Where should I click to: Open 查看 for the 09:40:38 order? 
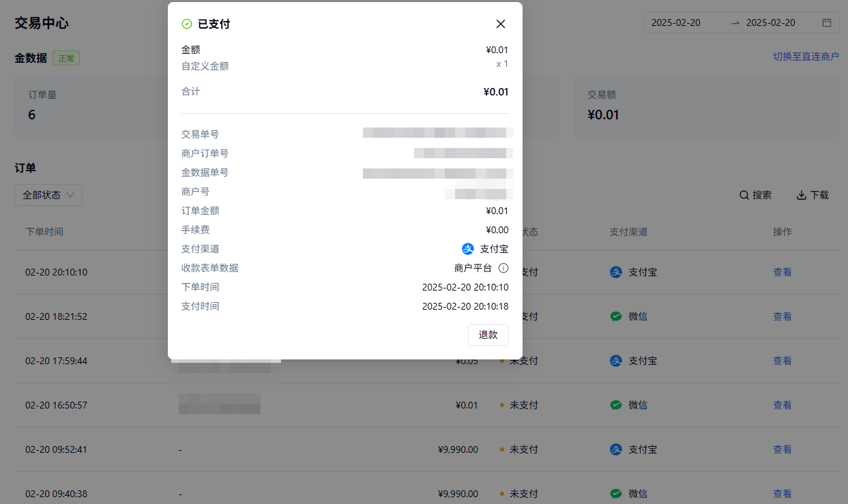tap(782, 494)
